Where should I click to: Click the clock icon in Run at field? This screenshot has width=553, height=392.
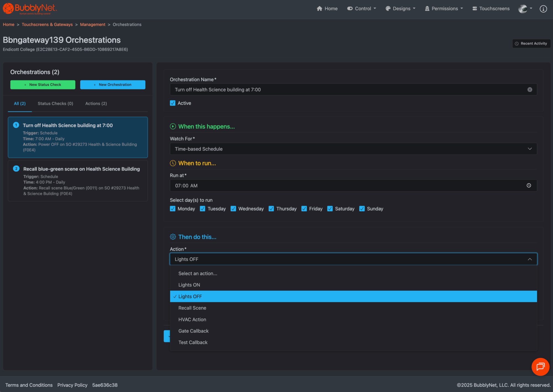pyautogui.click(x=528, y=186)
